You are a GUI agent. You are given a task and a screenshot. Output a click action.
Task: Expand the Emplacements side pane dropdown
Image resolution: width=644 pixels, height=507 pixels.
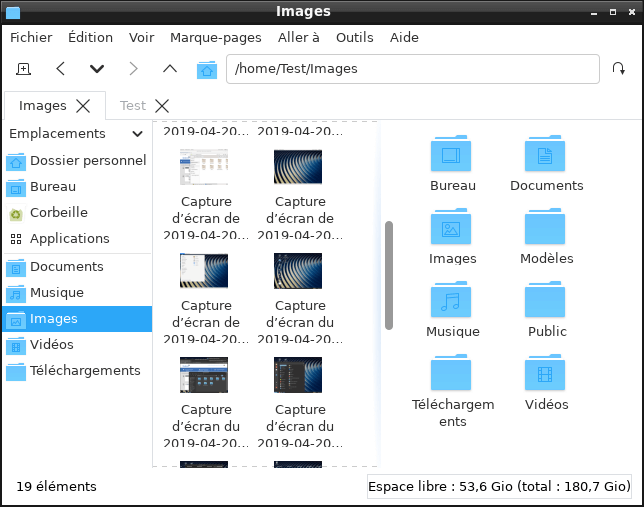click(x=137, y=134)
